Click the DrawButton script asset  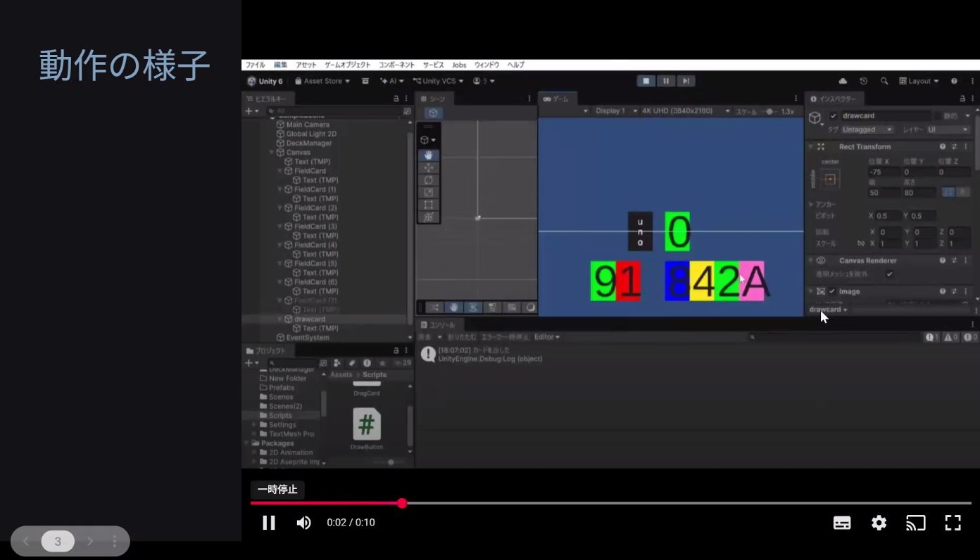coord(367,428)
